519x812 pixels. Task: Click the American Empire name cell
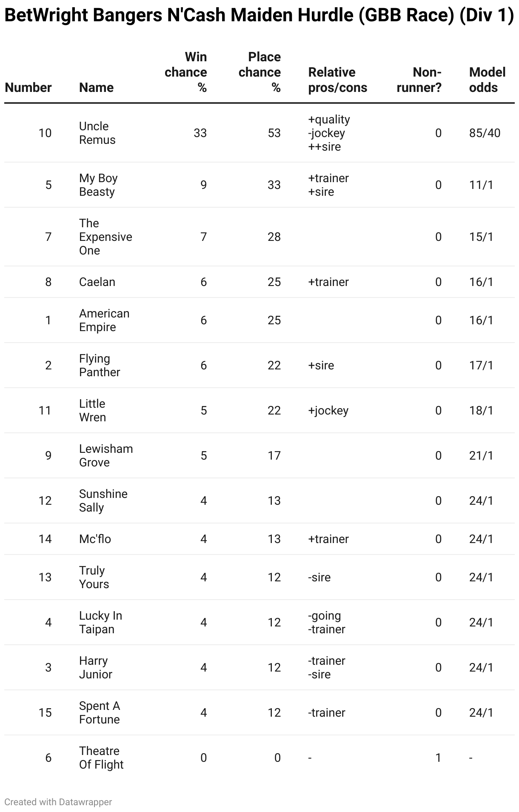coord(104,320)
